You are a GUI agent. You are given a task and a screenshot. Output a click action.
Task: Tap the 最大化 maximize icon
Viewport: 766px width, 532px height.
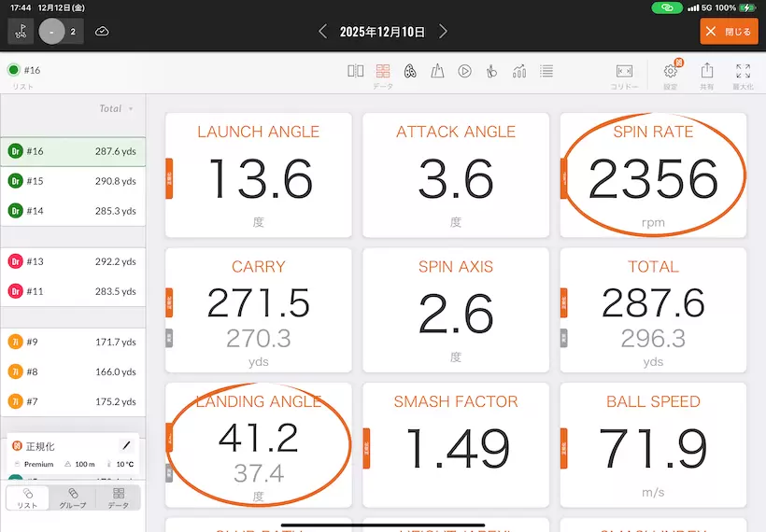744,72
